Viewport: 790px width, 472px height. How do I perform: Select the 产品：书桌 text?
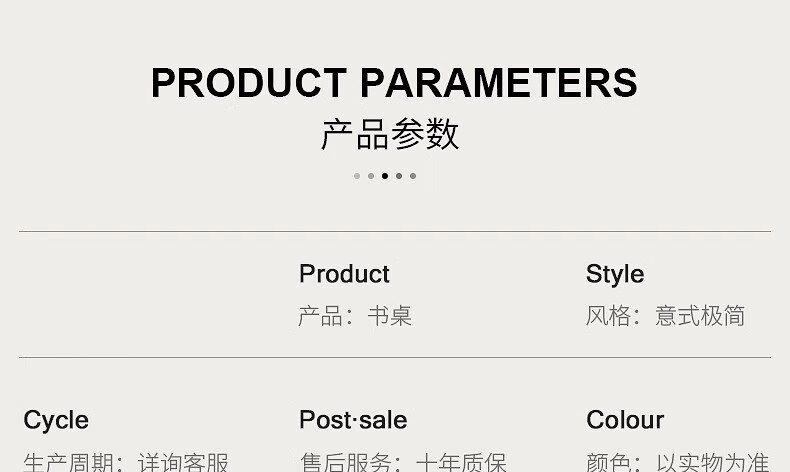coord(355,316)
